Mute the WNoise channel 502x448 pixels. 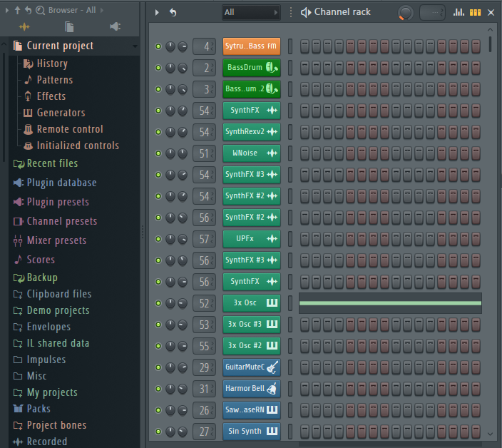coord(158,153)
